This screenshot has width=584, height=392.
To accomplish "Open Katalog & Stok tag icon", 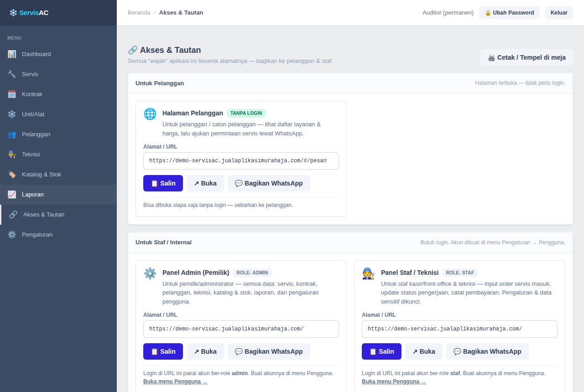I will click(x=12, y=175).
